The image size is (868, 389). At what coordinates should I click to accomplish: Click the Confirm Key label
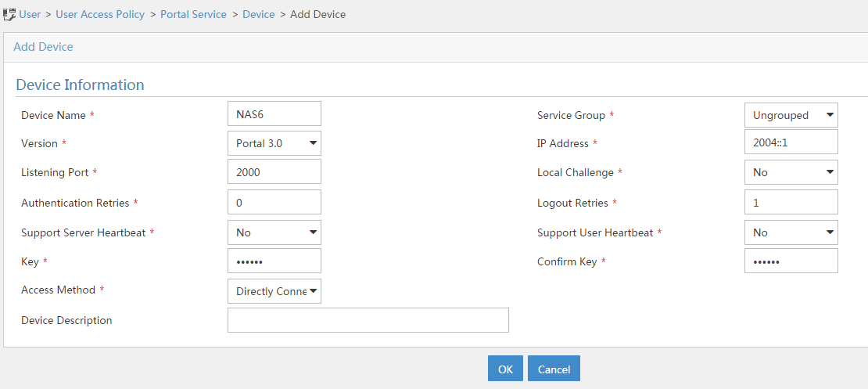pos(567,261)
